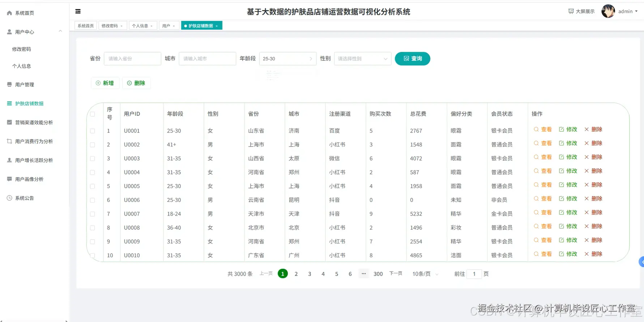Screen dimensions: 644x322
Task: Delete row U0010
Action: point(593,254)
